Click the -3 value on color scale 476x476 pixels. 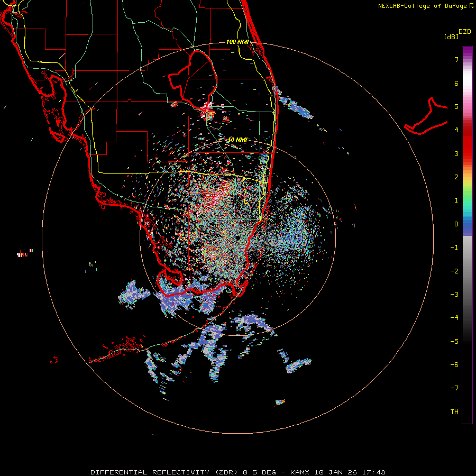(x=454, y=295)
